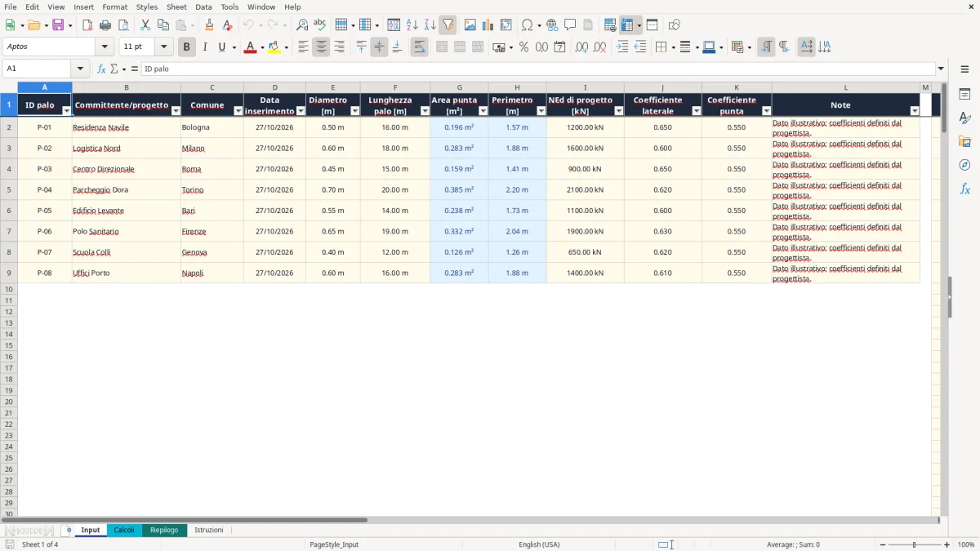Switch to the Riepilogo sheet tab
The height and width of the screenshot is (551, 980).
[x=164, y=530]
